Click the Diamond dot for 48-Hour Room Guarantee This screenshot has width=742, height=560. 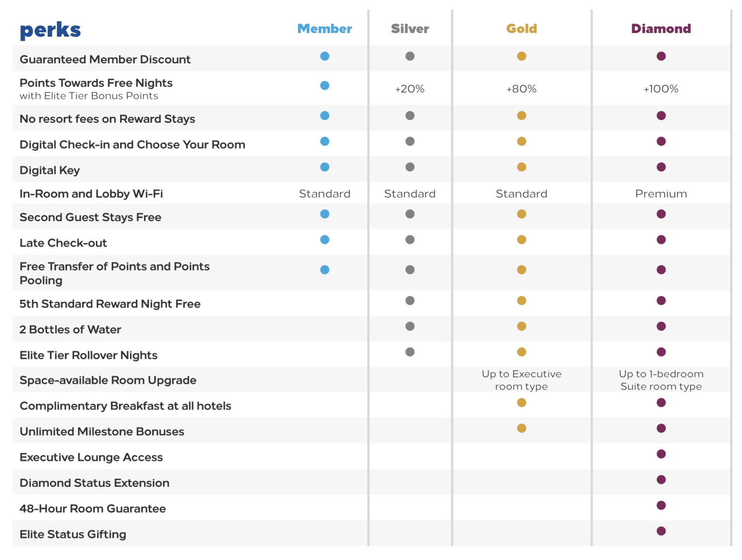(661, 506)
